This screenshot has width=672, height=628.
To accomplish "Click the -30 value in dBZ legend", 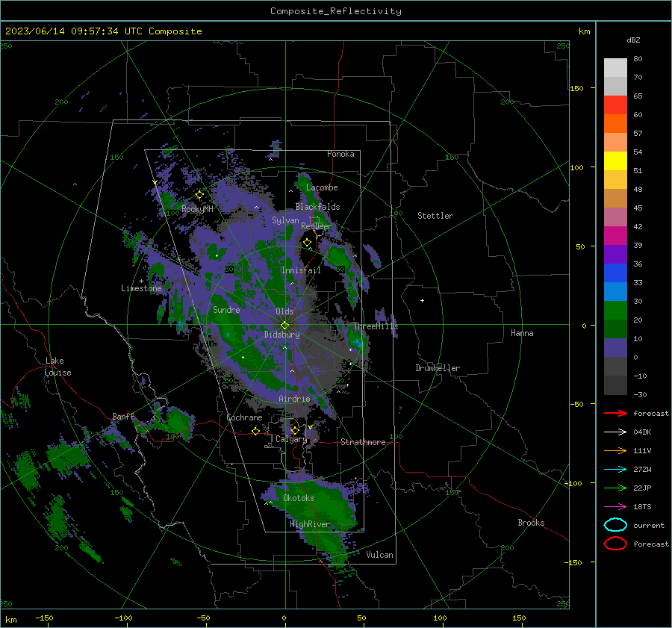I will tap(640, 394).
